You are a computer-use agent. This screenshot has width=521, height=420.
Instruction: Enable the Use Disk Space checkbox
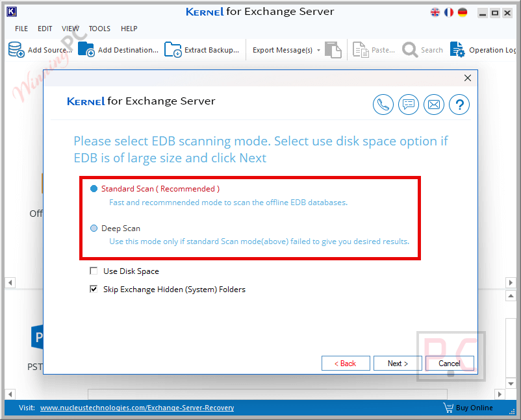[94, 271]
